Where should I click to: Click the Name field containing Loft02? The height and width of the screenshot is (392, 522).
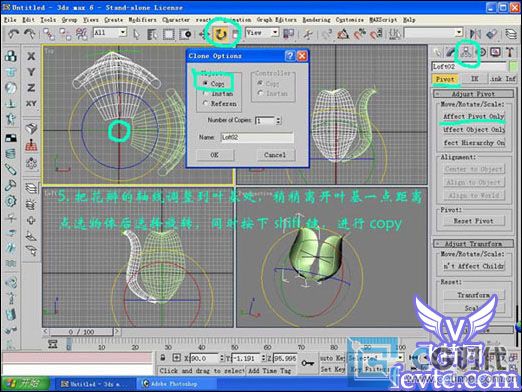click(x=257, y=137)
